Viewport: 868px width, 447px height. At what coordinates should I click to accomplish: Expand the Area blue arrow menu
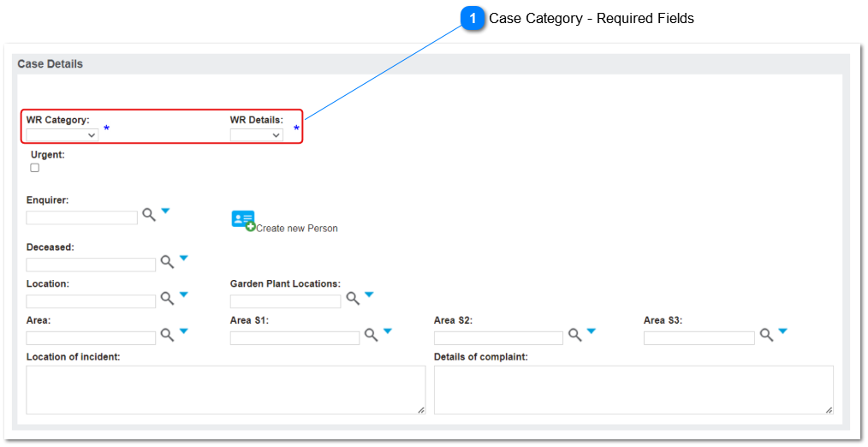point(184,331)
